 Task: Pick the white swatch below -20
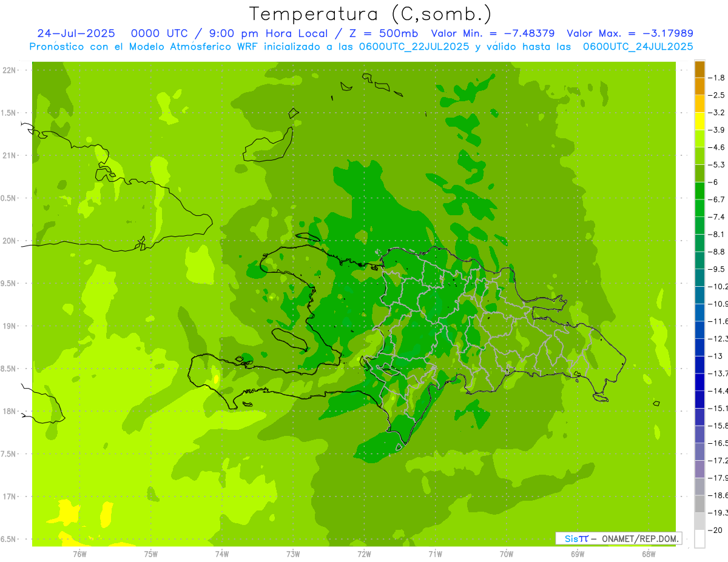pos(699,539)
